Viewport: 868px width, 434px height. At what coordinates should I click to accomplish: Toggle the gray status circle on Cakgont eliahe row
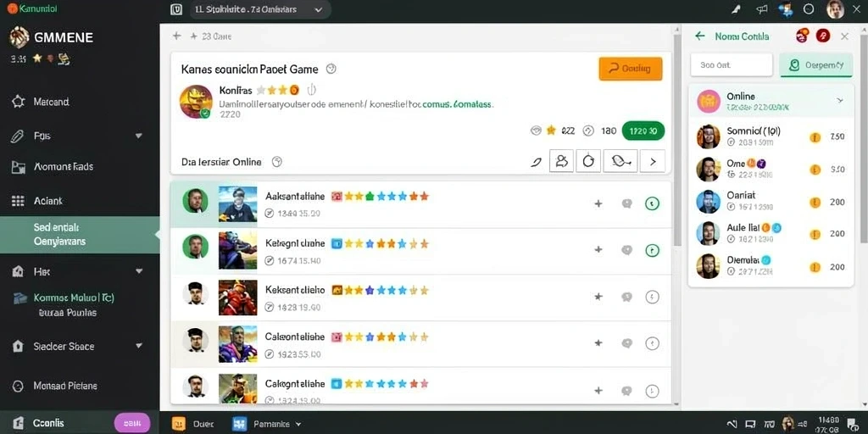point(652,343)
